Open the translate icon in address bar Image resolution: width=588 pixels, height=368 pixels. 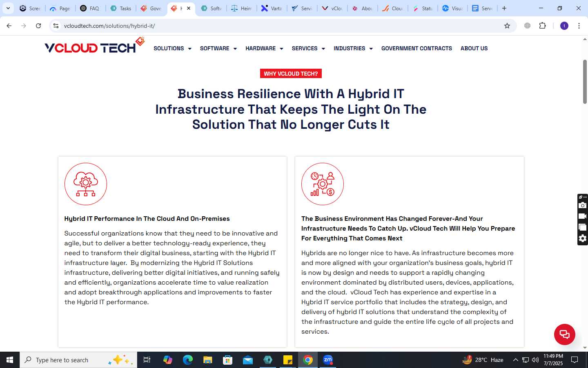coord(528,26)
